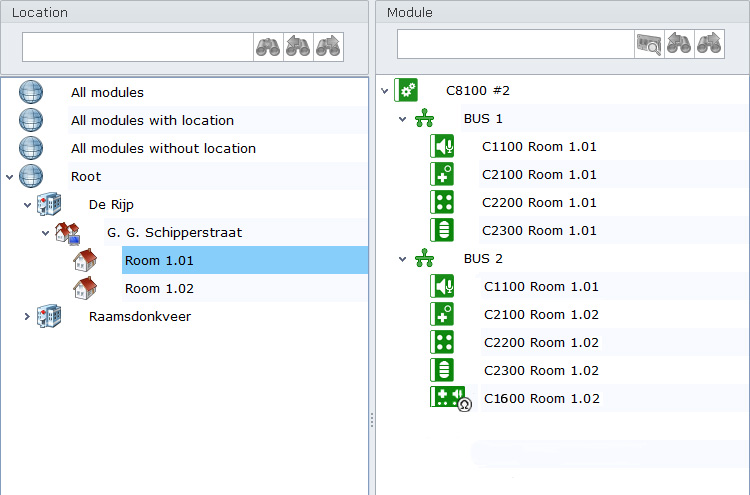Screen dimensions: 750x495
Task: Select C2200 Room 1.02 under BUS 2
Action: click(541, 343)
